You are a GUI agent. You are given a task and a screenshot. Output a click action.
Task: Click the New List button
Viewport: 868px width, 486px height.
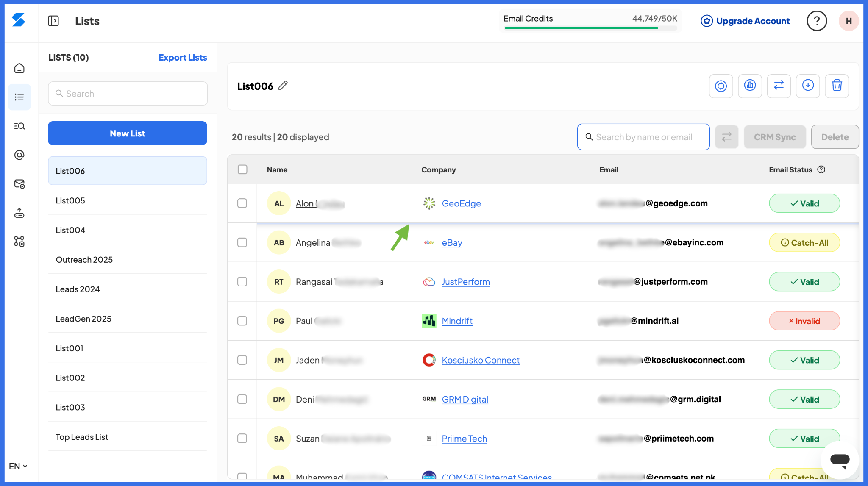click(x=128, y=133)
